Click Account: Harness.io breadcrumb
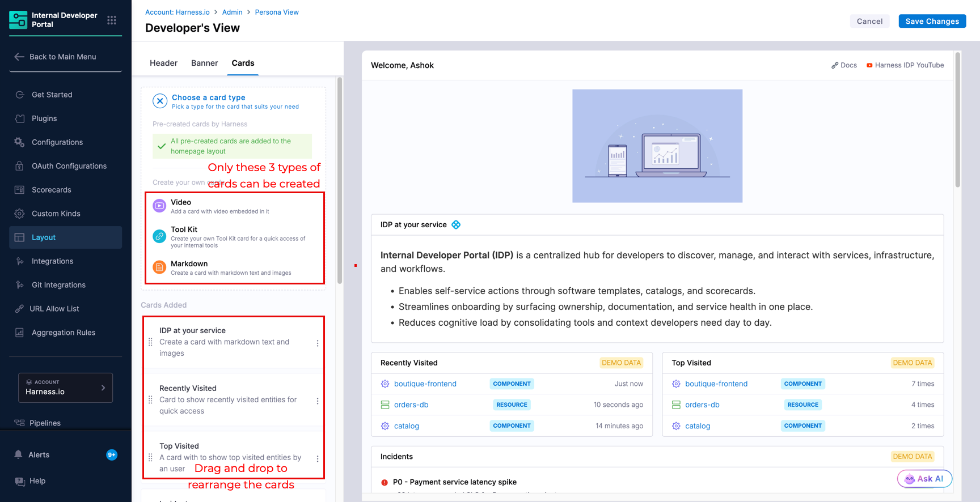 pyautogui.click(x=178, y=12)
